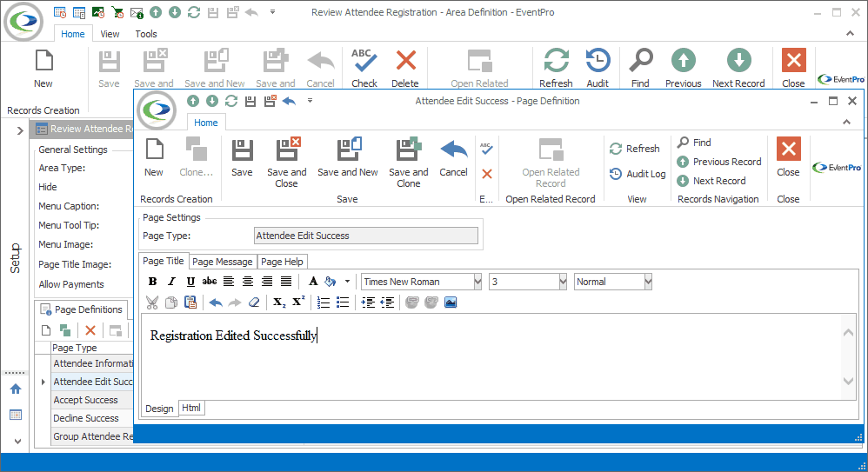
Task: Remove the hyperlink in the editor
Action: [x=431, y=302]
